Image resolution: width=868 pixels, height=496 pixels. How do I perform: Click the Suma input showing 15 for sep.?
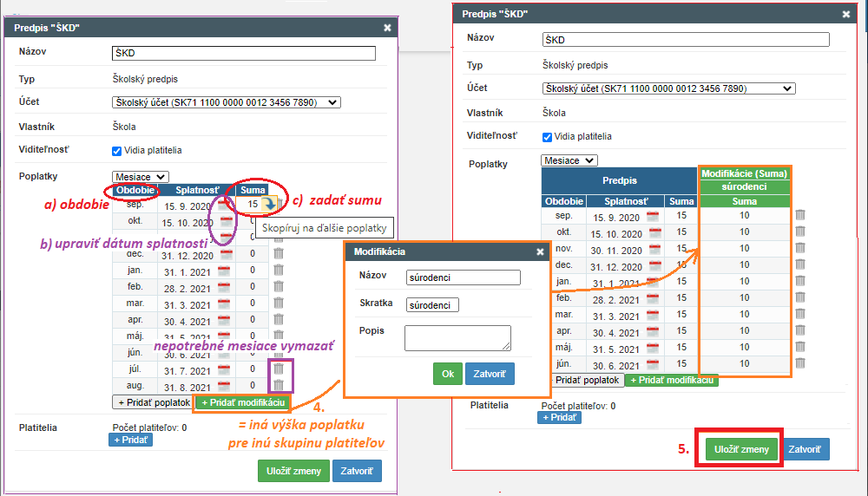[249, 204]
